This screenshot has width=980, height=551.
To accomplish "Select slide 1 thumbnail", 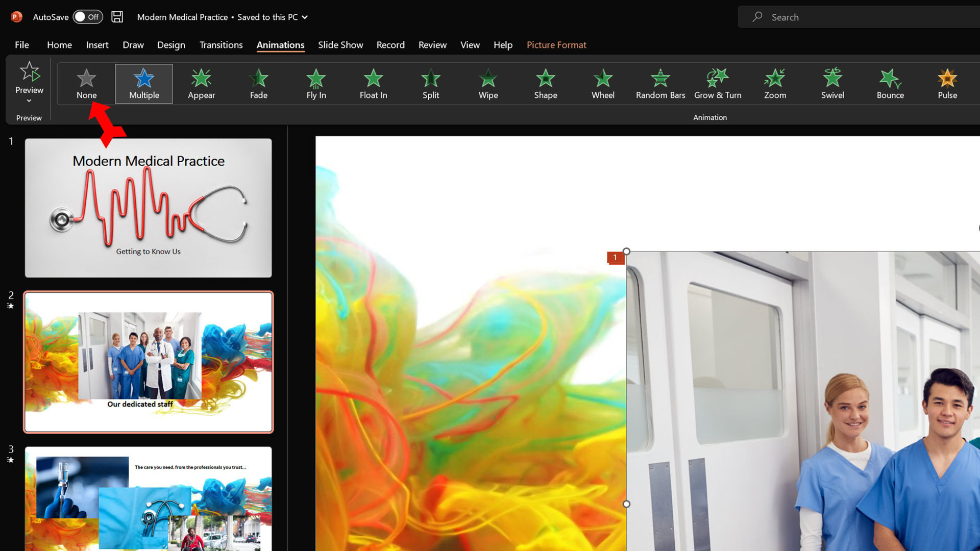I will 148,208.
